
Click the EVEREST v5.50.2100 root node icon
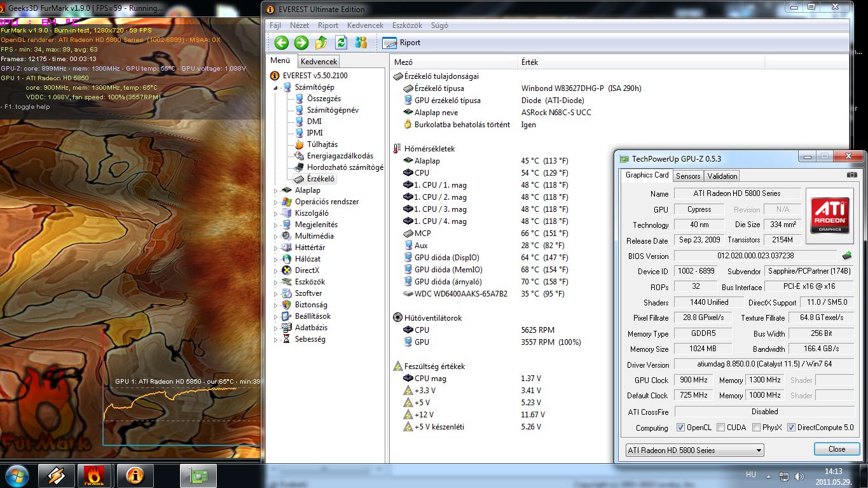coord(276,76)
